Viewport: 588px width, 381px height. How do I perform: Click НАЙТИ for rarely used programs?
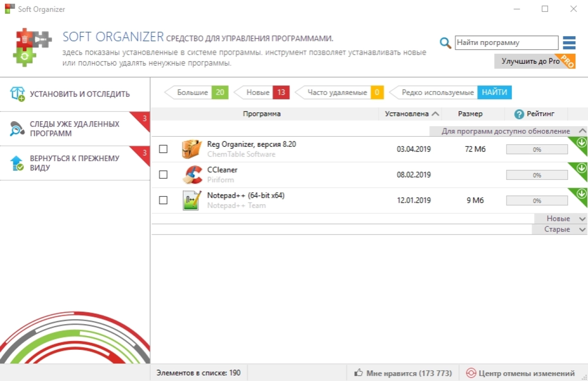(494, 92)
